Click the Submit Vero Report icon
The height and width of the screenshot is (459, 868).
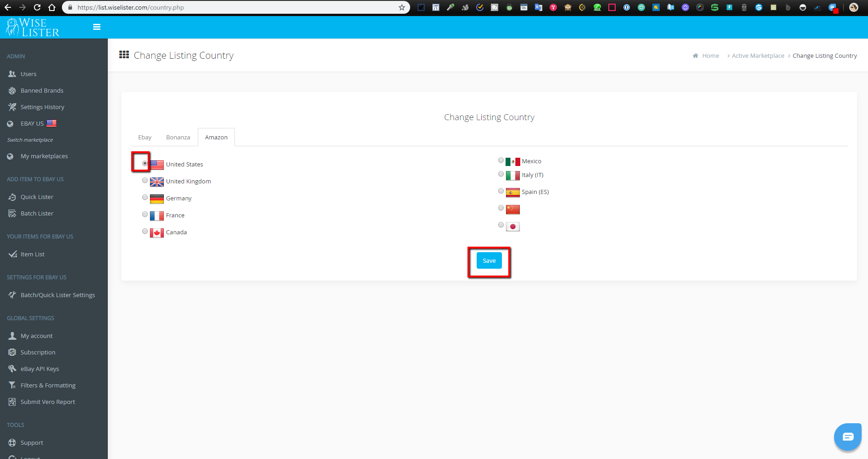12,402
